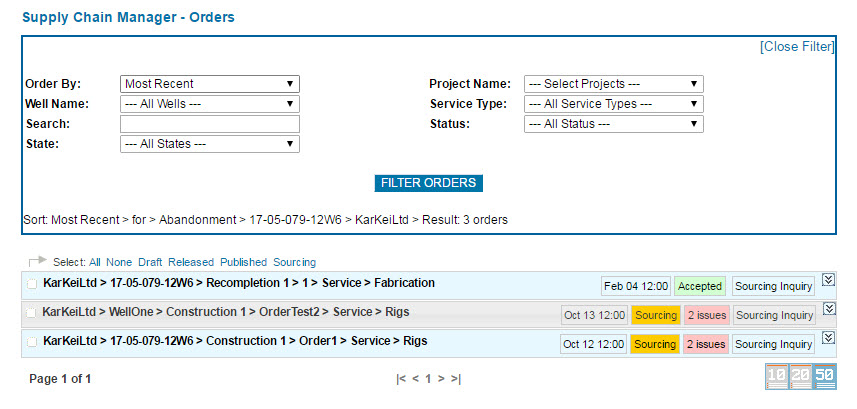
Task: Expand the OrderTest2 Rigs order details
Action: click(828, 309)
